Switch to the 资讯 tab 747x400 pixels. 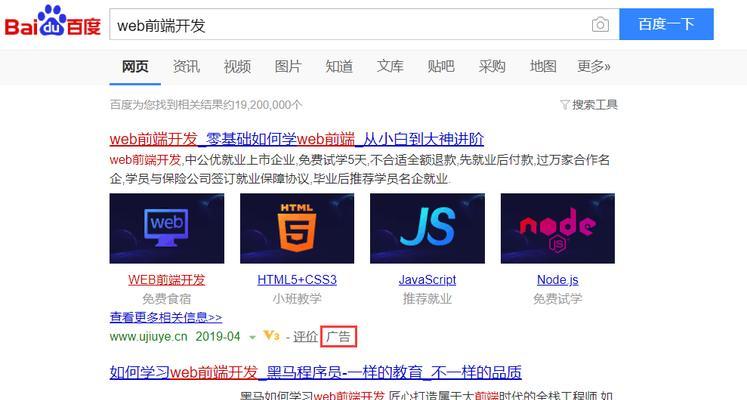(x=186, y=66)
